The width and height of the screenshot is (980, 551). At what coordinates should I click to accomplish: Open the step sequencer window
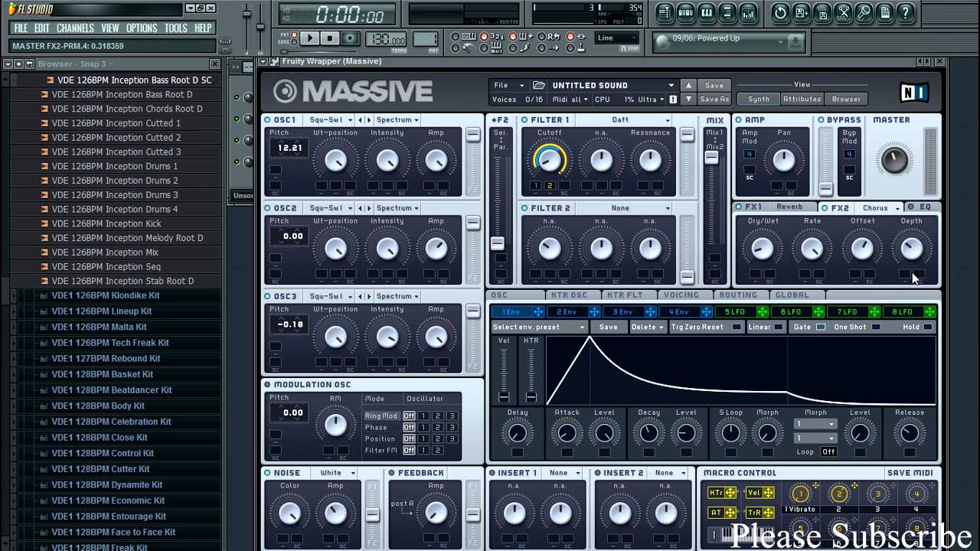click(685, 12)
